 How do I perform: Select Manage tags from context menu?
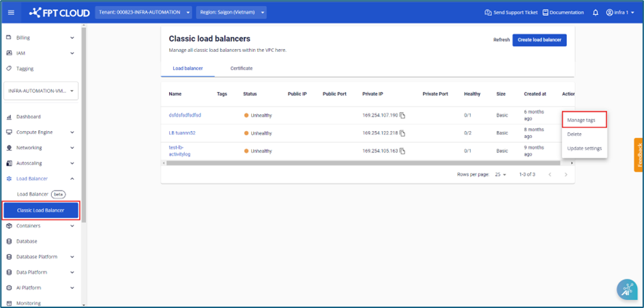[x=581, y=120]
